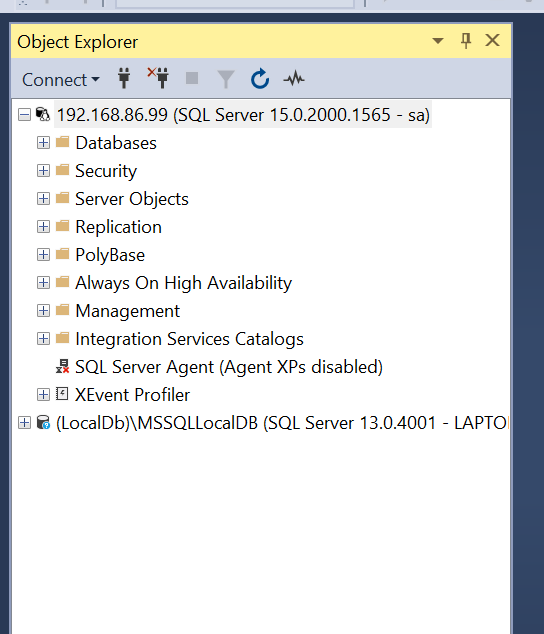
Task: Toggle auto-hide pin for Object Explorer
Action: 466,40
